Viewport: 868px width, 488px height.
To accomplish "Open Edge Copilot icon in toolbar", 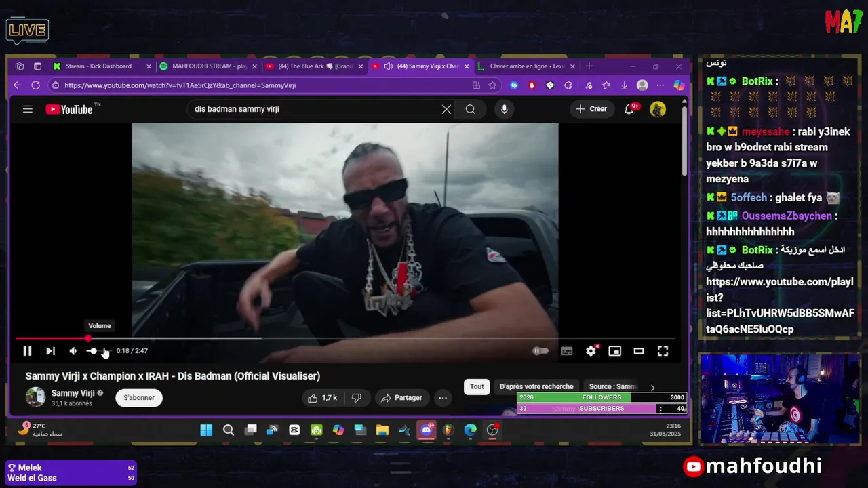I will pos(679,85).
